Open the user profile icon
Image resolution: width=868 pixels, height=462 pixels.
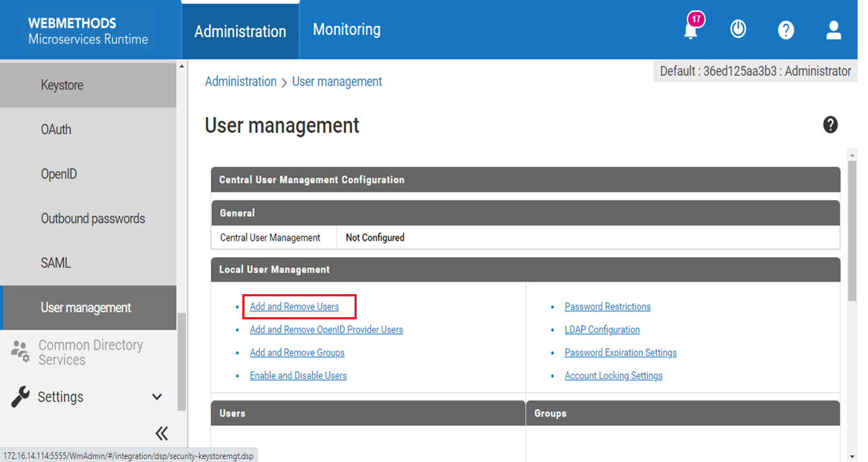point(833,30)
